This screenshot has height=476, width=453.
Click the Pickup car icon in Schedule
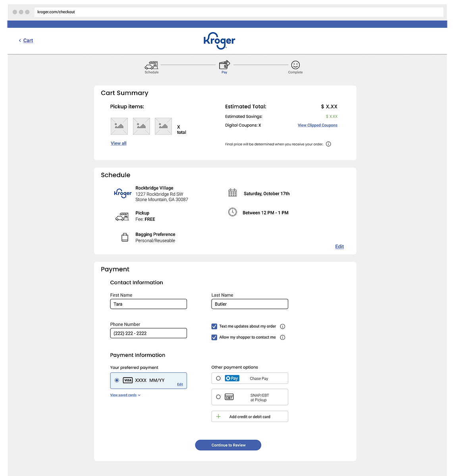click(x=122, y=216)
